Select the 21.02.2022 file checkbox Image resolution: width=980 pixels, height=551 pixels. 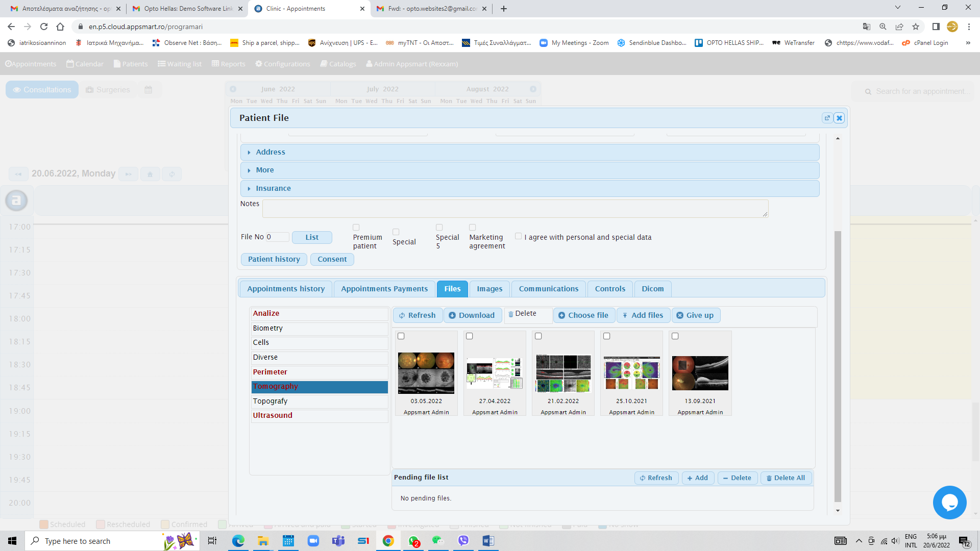[x=538, y=336]
